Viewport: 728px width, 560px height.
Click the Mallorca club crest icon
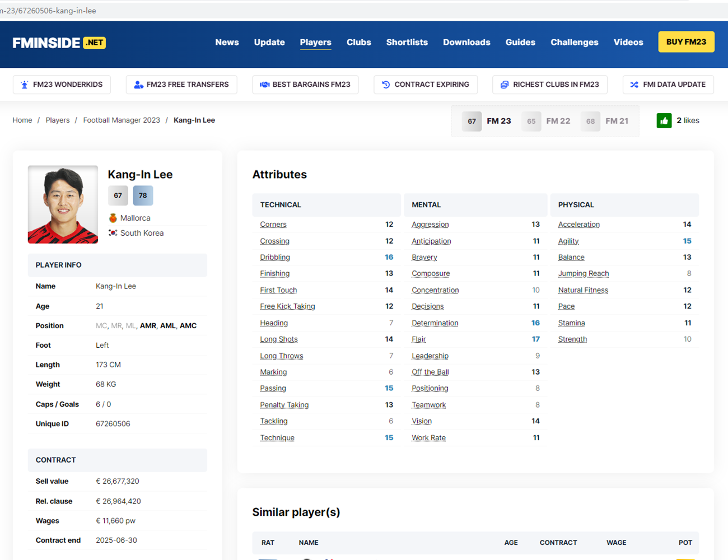[113, 218]
